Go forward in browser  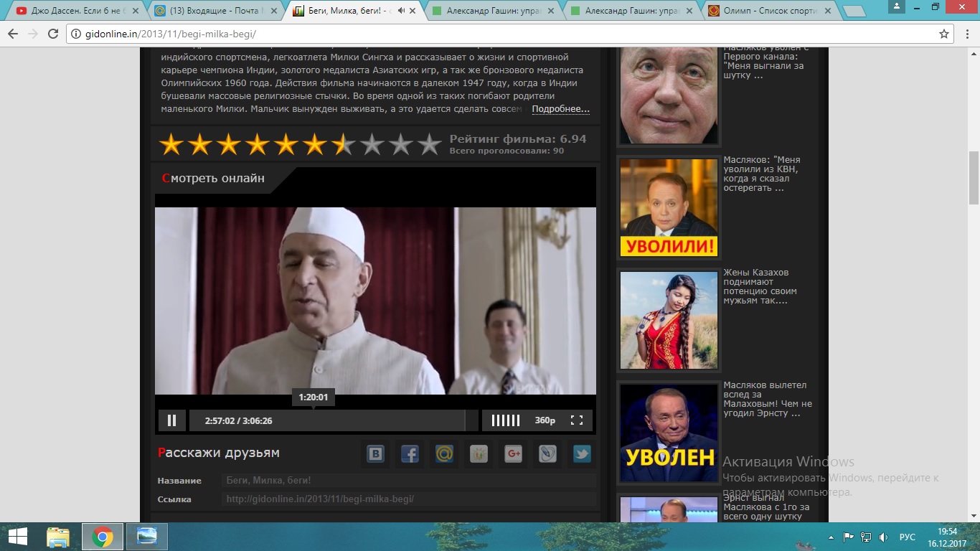[x=33, y=34]
